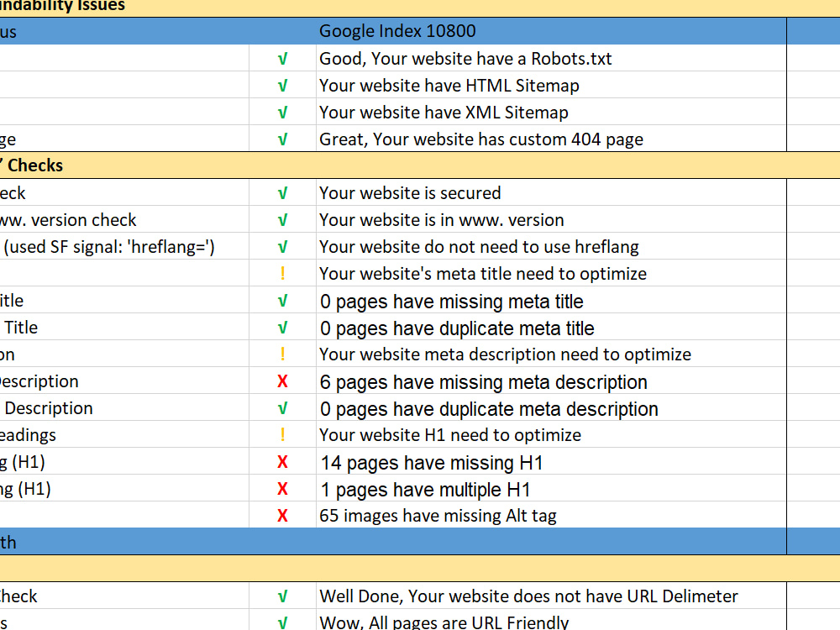The height and width of the screenshot is (630, 840).
Task: Click 'Well Done, Your website does not have URL Delimeter'
Action: [x=528, y=596]
